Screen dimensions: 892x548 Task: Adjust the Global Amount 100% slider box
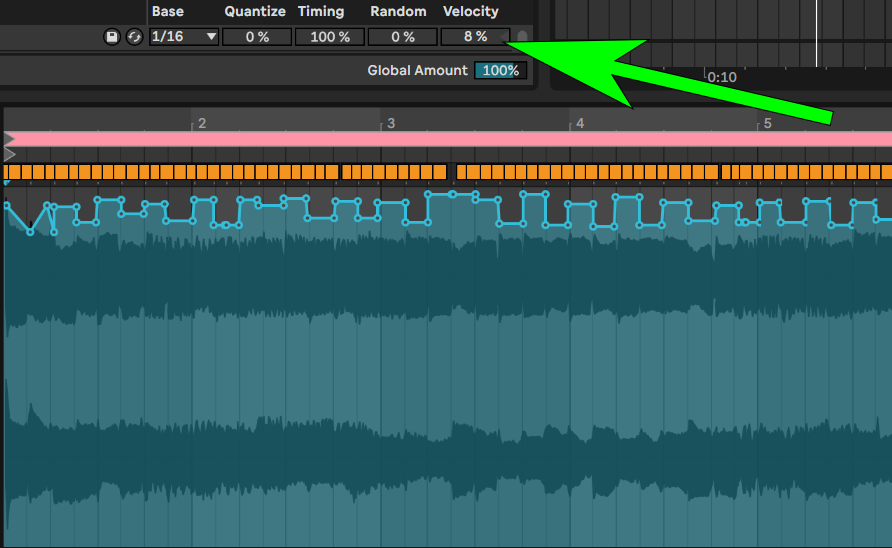(x=500, y=71)
